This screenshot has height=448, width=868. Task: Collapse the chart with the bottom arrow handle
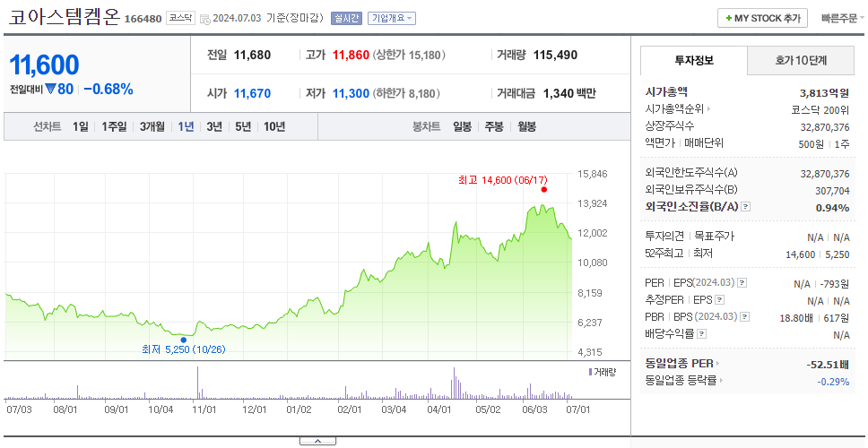(x=317, y=441)
